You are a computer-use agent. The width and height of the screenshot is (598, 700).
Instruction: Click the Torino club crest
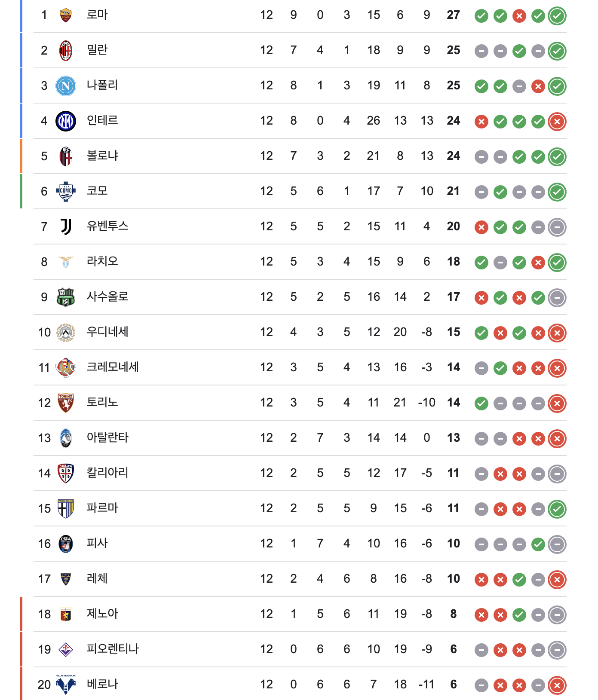(66, 403)
